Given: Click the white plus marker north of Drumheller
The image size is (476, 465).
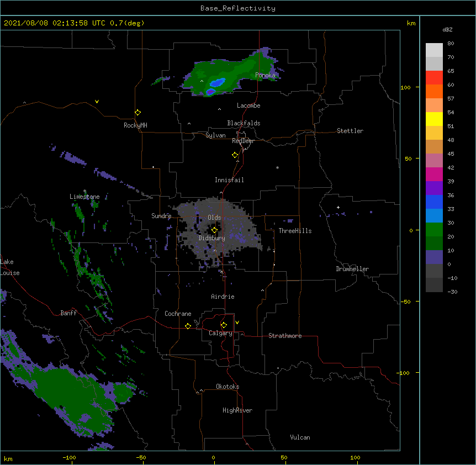Looking at the screenshot, I should 338,207.
